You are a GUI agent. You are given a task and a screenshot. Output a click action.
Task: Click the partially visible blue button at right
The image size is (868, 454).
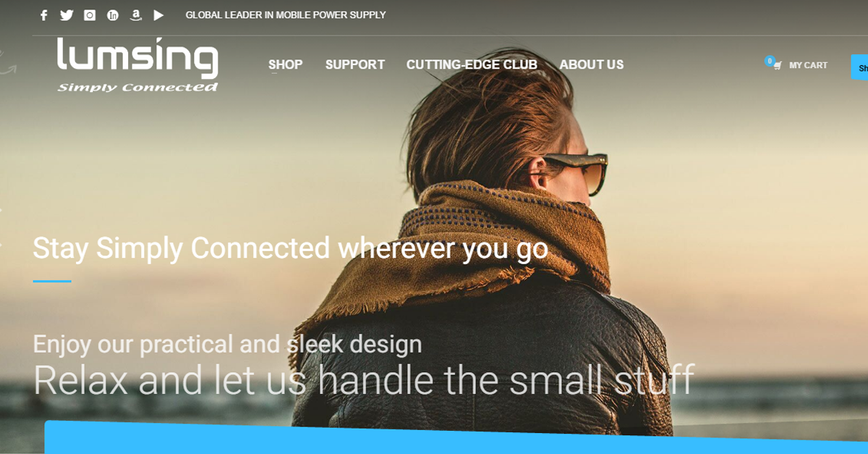click(860, 67)
